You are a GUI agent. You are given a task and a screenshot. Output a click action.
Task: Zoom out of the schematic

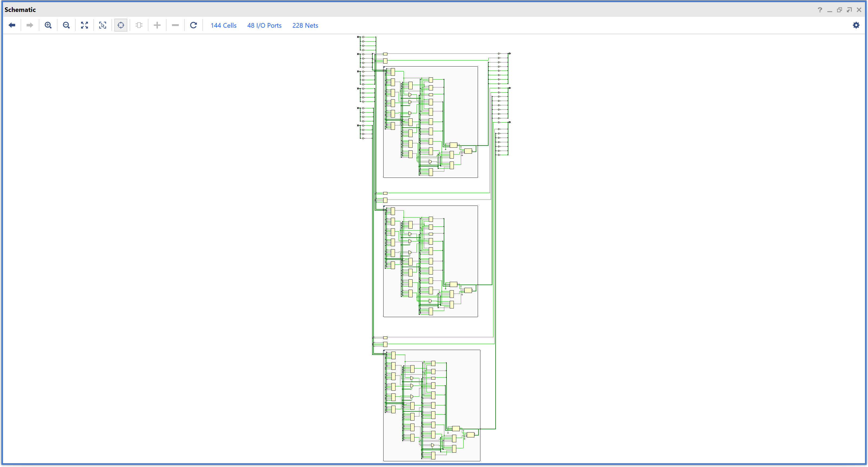[66, 25]
